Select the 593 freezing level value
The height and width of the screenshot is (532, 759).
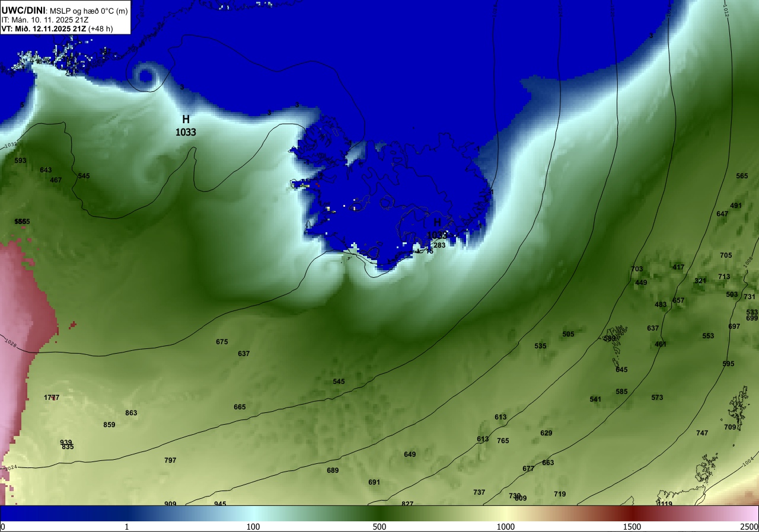[21, 161]
